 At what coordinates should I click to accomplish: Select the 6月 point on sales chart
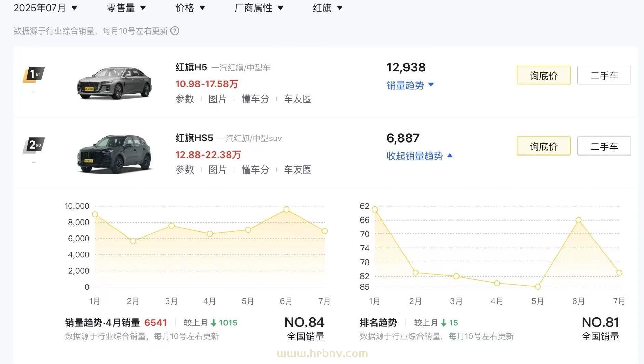(286, 210)
